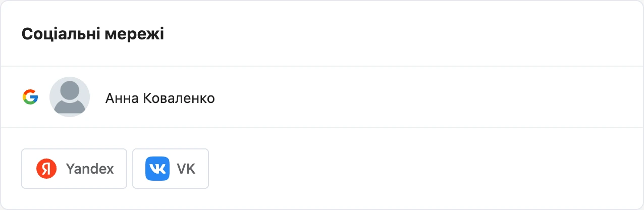The image size is (644, 210).
Task: Select the linked Google account row
Action: [x=322, y=97]
